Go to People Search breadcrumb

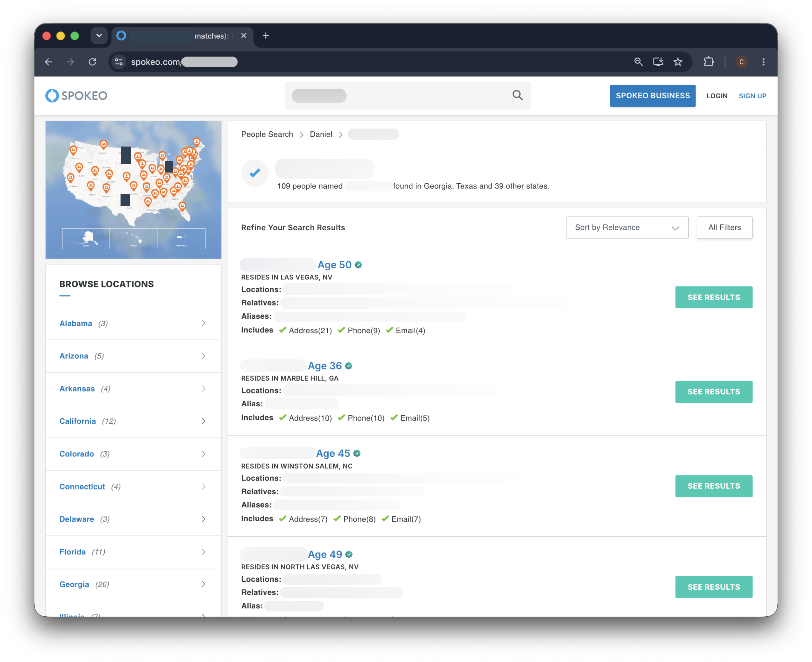coord(267,134)
